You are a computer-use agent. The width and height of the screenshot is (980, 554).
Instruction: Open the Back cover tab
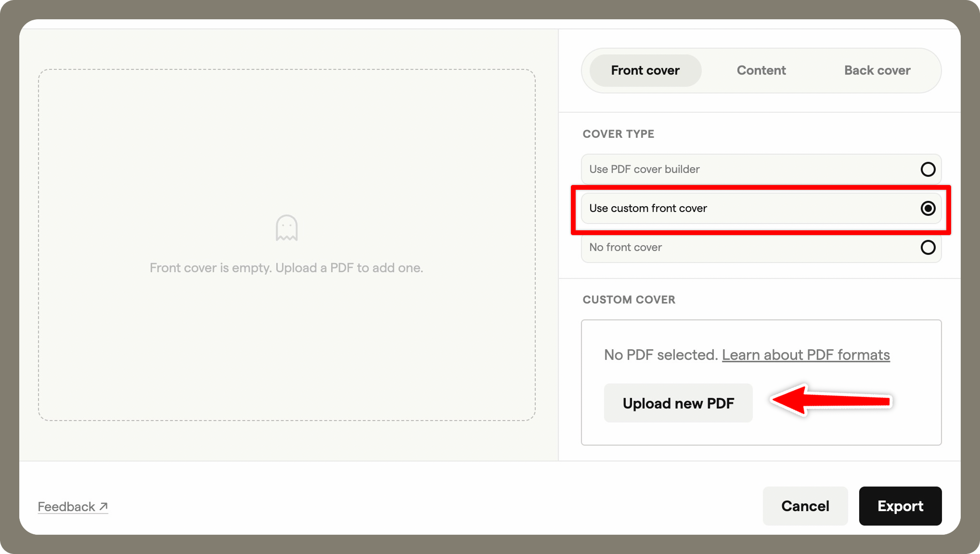(877, 70)
